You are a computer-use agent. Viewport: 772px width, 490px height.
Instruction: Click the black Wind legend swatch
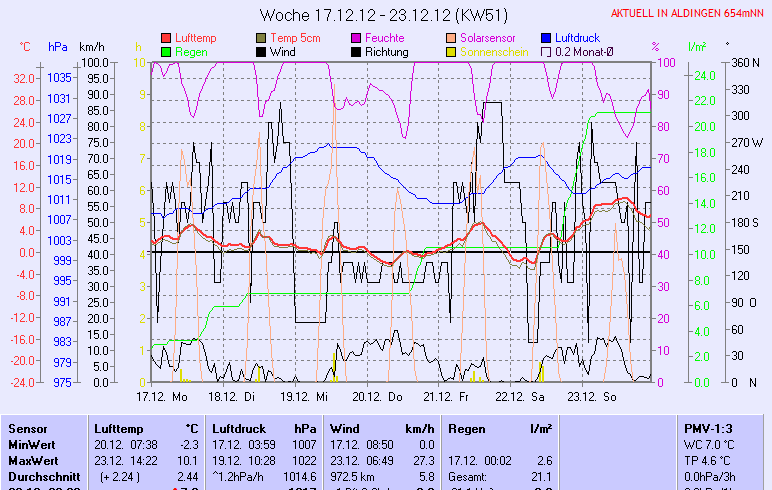click(262, 51)
